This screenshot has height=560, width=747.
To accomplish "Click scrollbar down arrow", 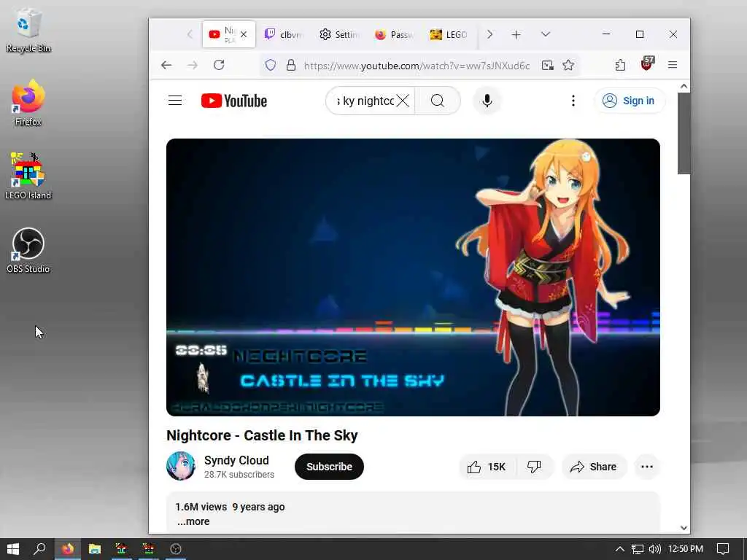I will (684, 528).
